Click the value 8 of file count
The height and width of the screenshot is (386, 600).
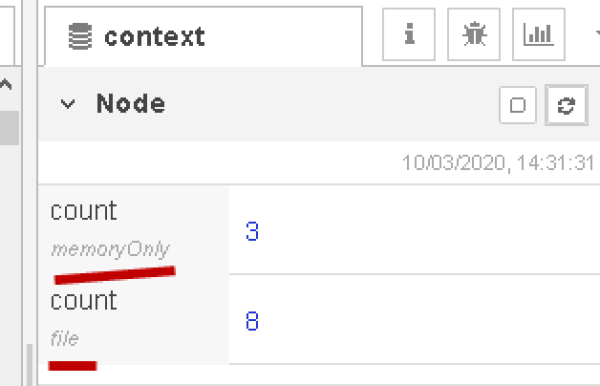[252, 321]
